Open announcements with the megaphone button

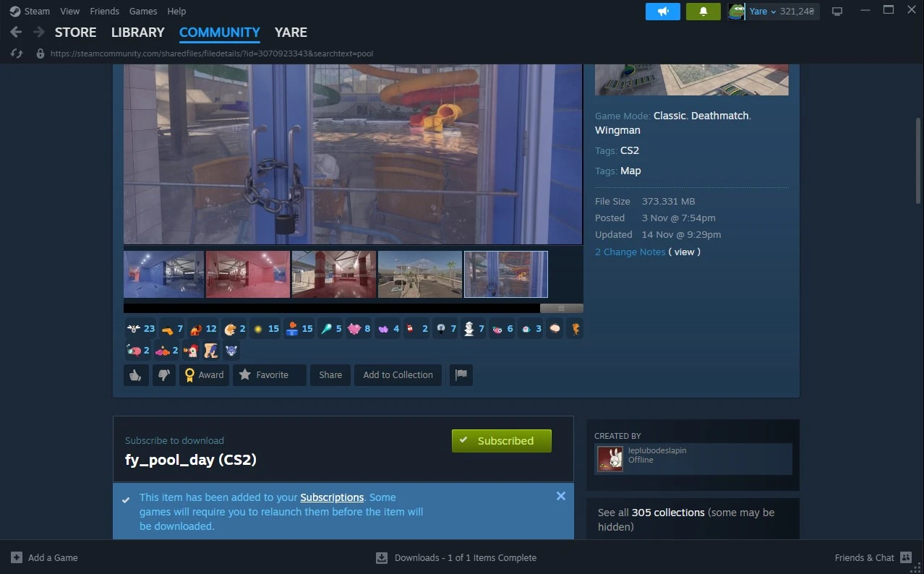coord(663,12)
